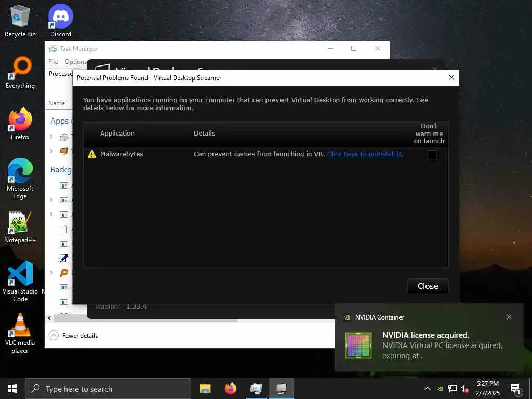Open the Windows Start menu
532x399 pixels.
[12, 389]
